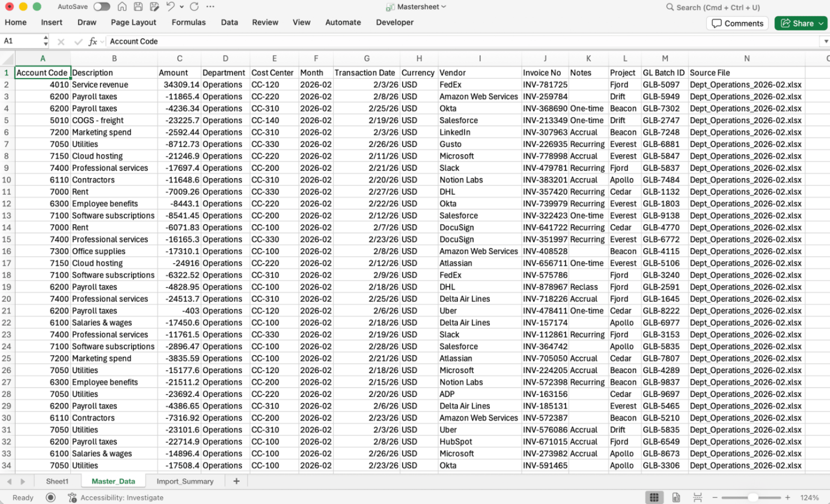Click the macro record icon in status bar

[50, 497]
